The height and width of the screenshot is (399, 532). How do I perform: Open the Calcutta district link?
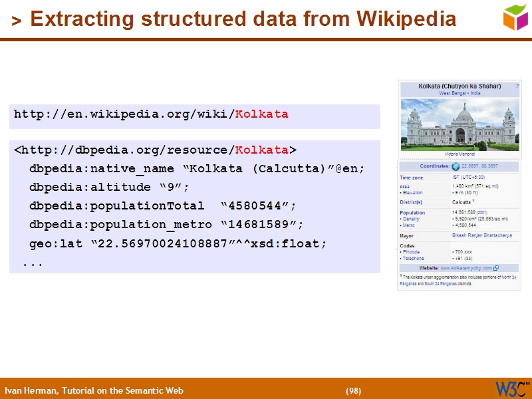click(x=461, y=200)
